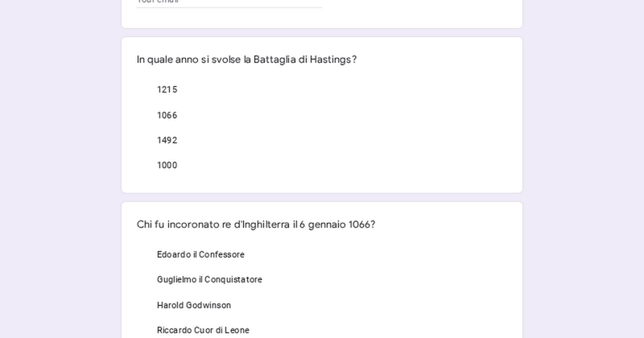
Task: Click the 'Harold Godwinson' label text
Action: coord(194,306)
